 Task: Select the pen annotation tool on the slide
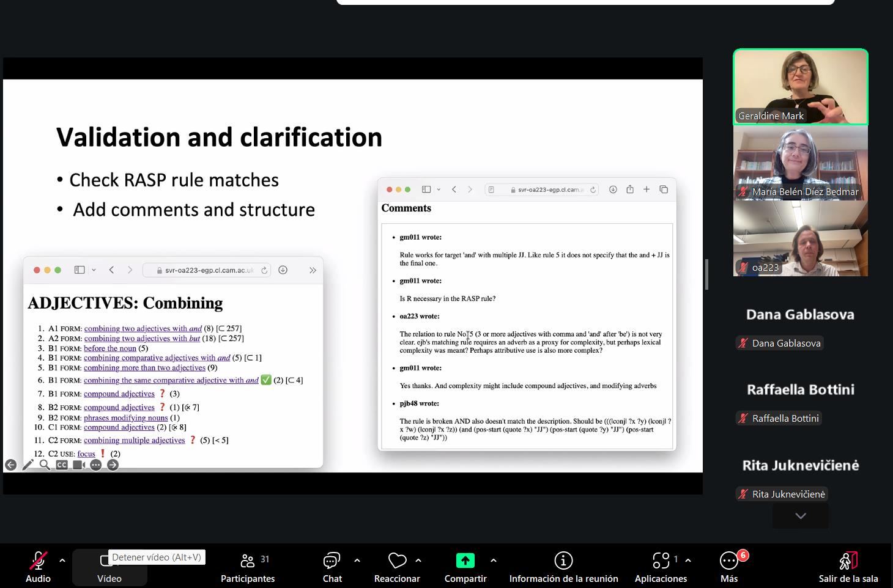[28, 465]
